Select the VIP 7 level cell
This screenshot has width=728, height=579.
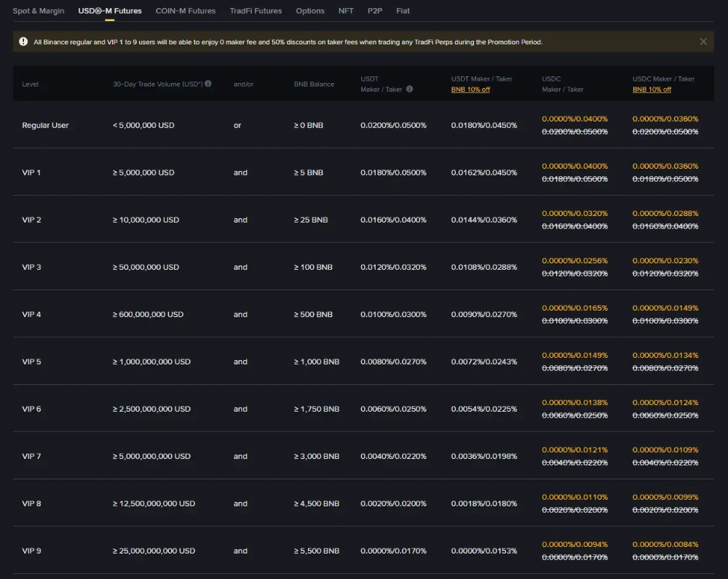31,457
